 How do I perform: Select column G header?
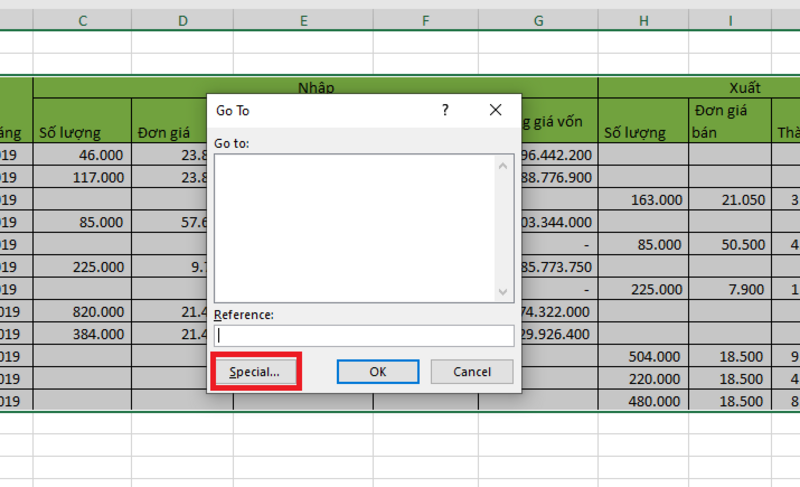point(538,20)
